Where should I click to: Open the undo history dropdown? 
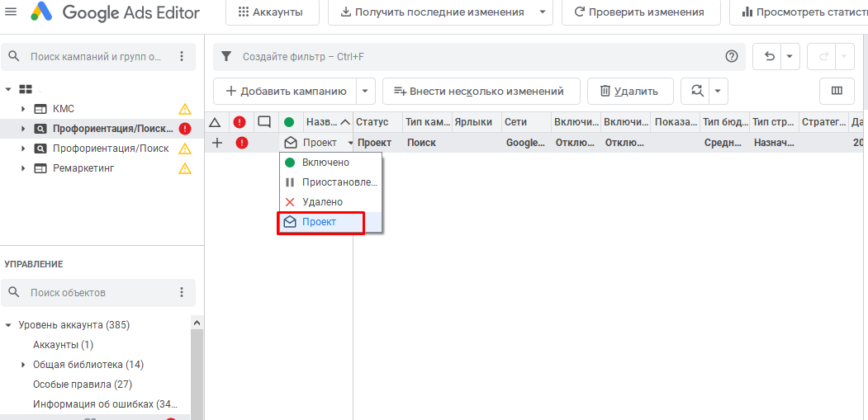pyautogui.click(x=790, y=56)
